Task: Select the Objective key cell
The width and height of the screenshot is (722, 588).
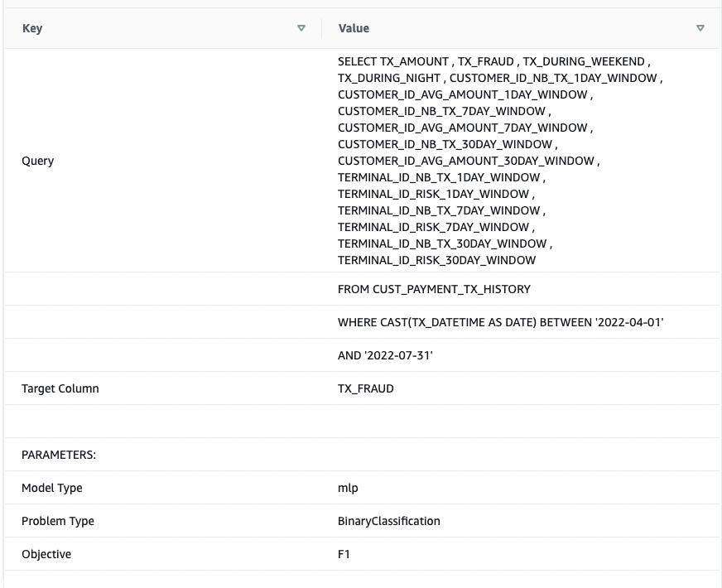Action: [x=163, y=554]
